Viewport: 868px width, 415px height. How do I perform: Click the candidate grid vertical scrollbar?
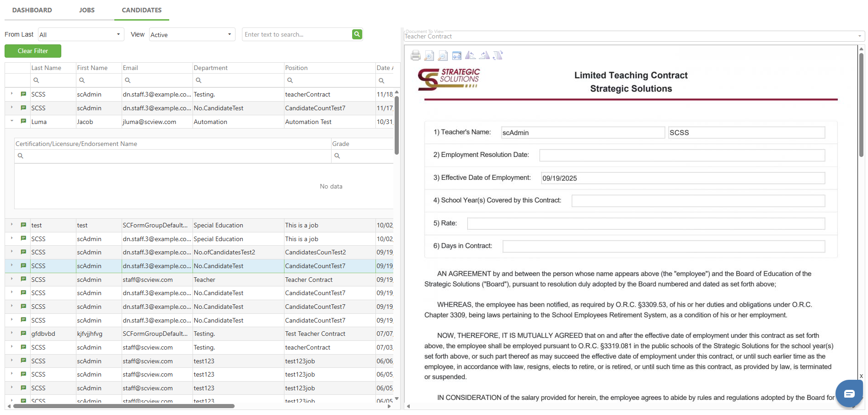coord(396,125)
